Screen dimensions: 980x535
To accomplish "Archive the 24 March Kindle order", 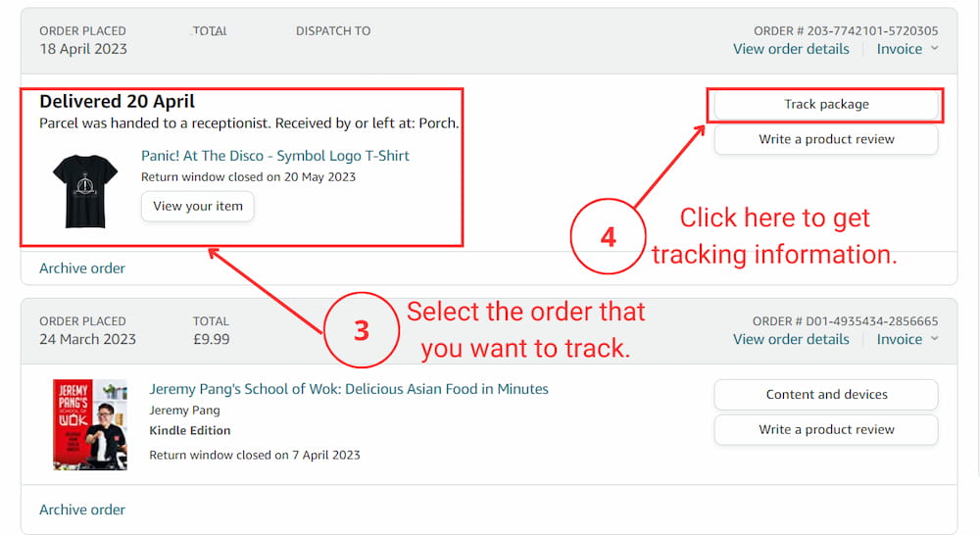I will (82, 510).
